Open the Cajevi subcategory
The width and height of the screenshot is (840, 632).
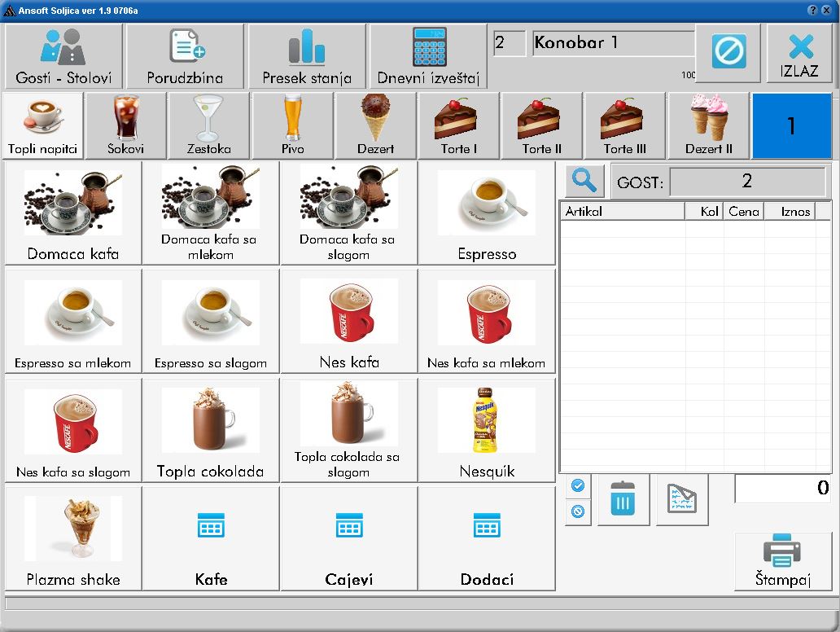pos(348,538)
